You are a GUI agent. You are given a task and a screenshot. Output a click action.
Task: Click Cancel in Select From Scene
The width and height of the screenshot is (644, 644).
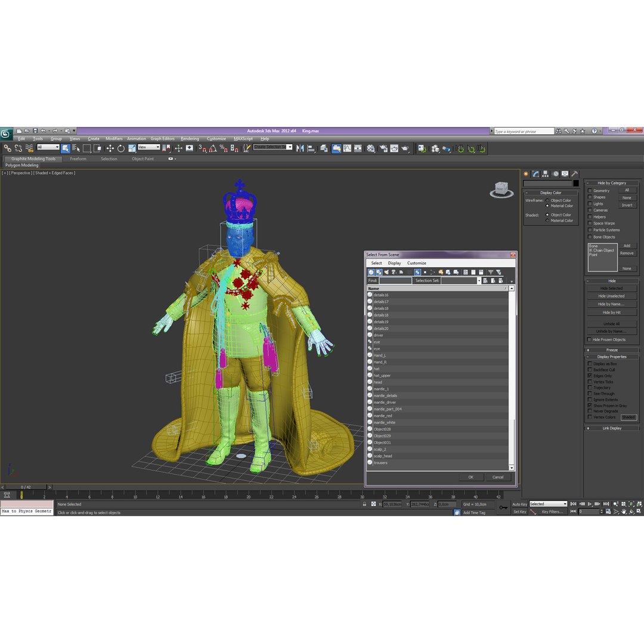pyautogui.click(x=498, y=477)
